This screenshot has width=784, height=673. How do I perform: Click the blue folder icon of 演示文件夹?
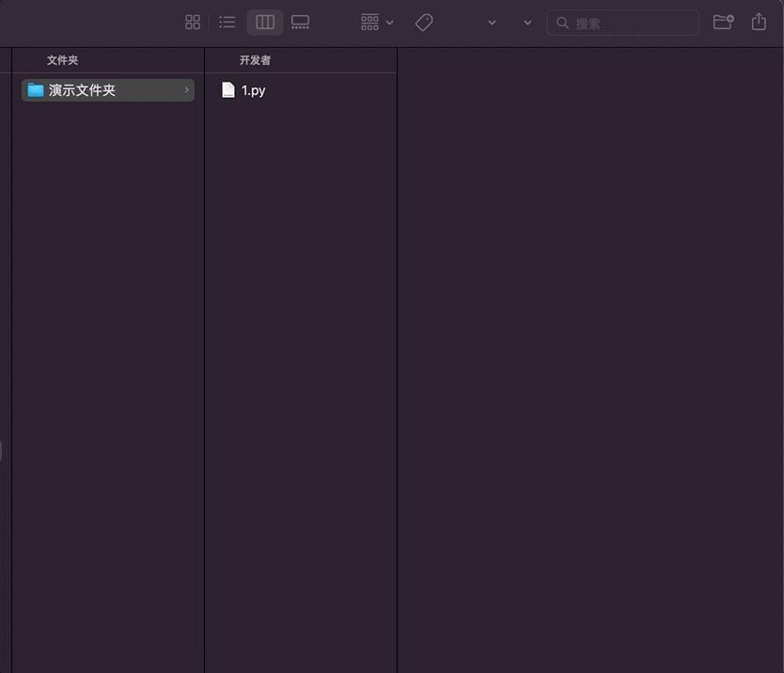click(x=35, y=89)
